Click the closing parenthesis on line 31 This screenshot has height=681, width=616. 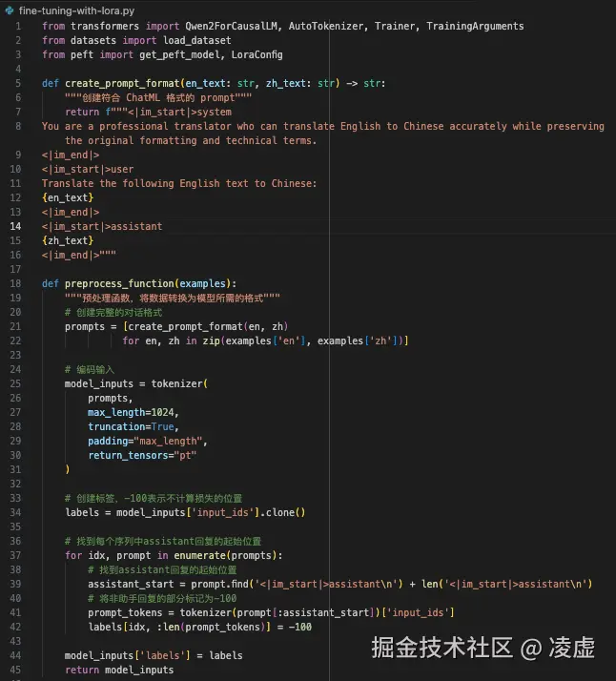68,469
